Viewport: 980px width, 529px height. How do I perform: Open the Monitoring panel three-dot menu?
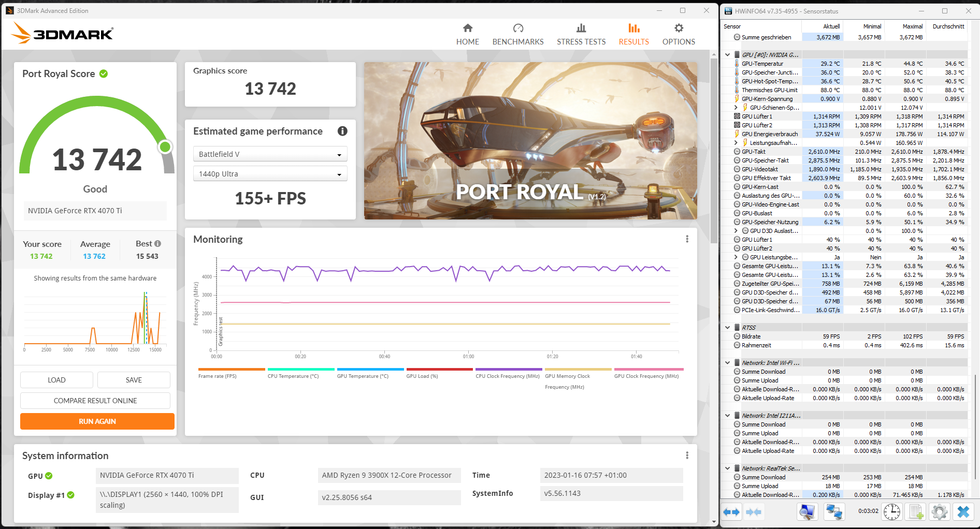pyautogui.click(x=687, y=239)
